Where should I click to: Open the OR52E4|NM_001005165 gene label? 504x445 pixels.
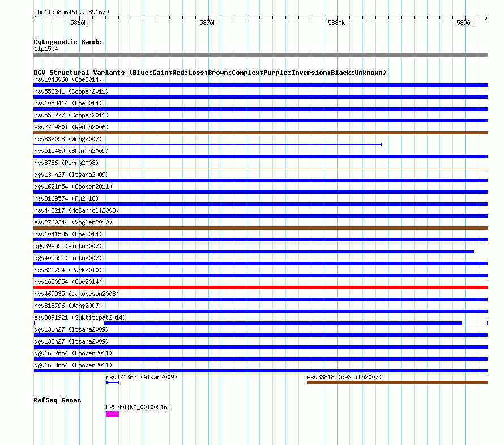[139, 407]
